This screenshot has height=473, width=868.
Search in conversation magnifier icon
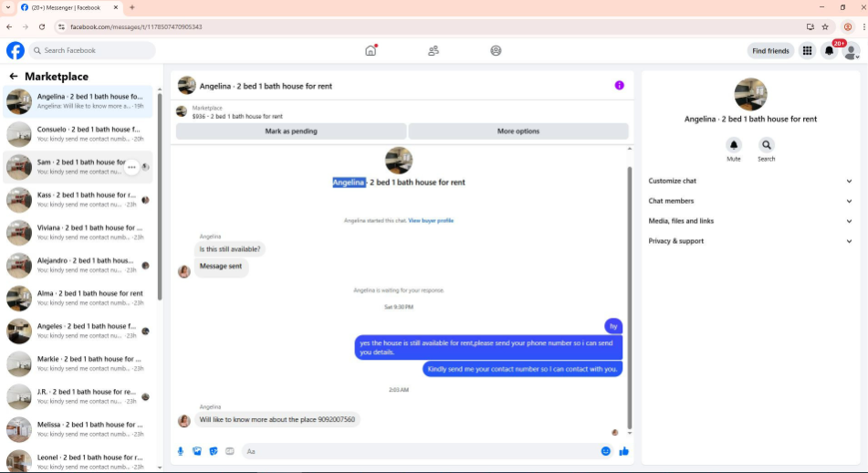766,145
